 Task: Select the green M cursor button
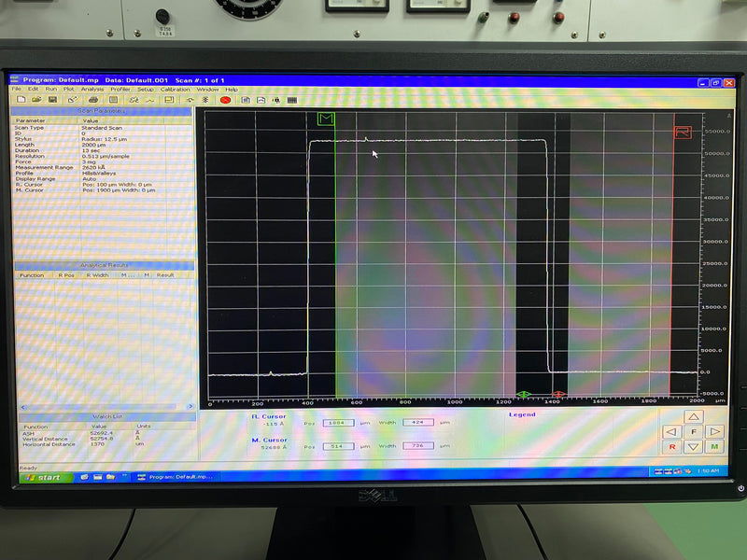(714, 447)
